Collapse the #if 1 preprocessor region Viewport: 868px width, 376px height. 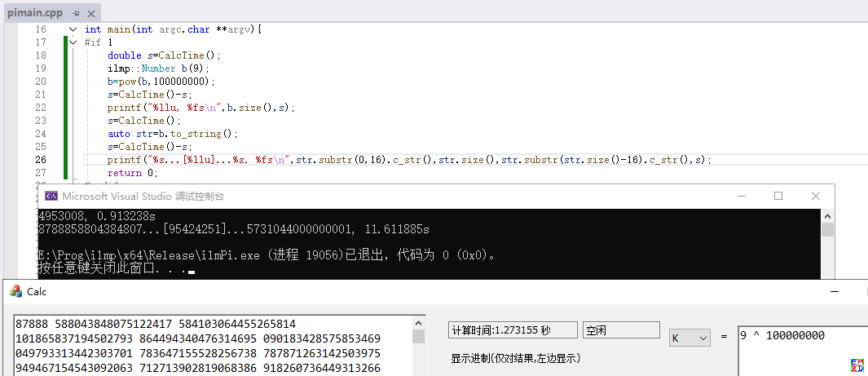[x=73, y=42]
